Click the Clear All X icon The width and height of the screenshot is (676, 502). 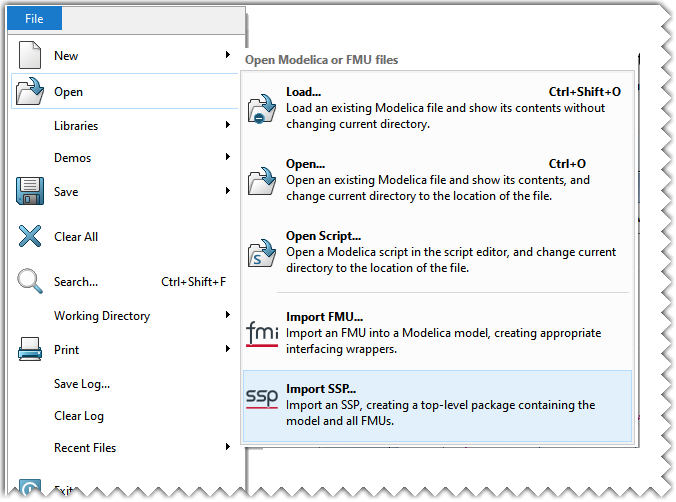coord(30,237)
